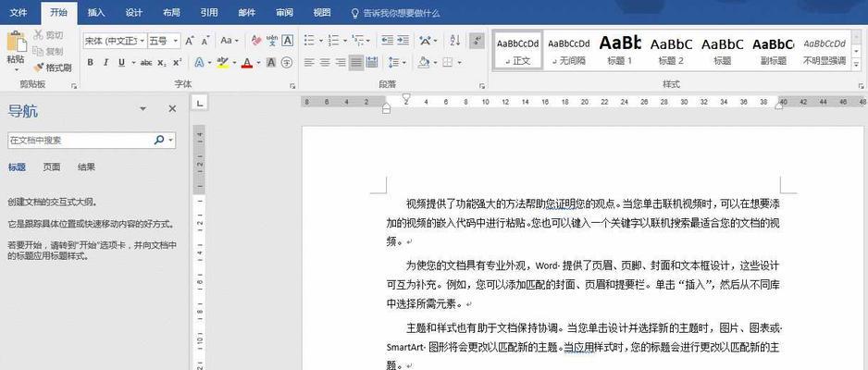Click the 告诉我您想要做什么 tell-me box

point(396,13)
